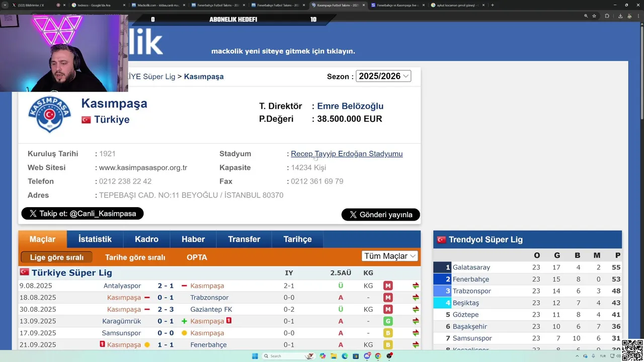
Task: Click comparison arrows icon in Antalyaspor row
Action: click(416, 286)
